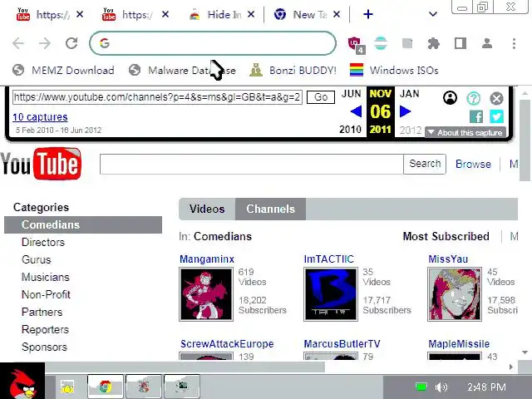Click the MissYau channel thumbnail

point(455,294)
